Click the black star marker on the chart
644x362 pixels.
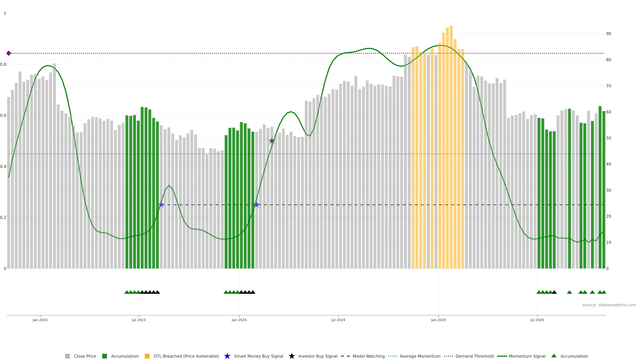click(272, 141)
